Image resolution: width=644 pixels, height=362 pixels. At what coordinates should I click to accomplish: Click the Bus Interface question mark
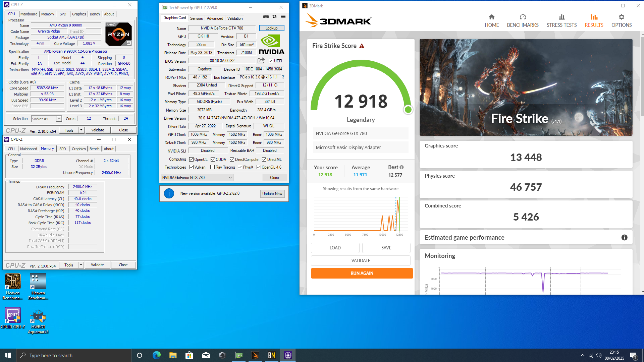click(x=283, y=77)
